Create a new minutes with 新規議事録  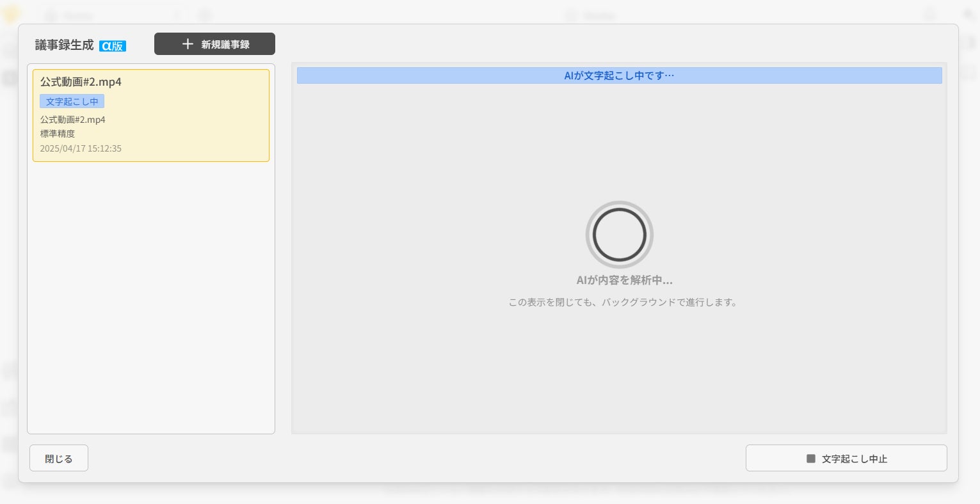(214, 44)
